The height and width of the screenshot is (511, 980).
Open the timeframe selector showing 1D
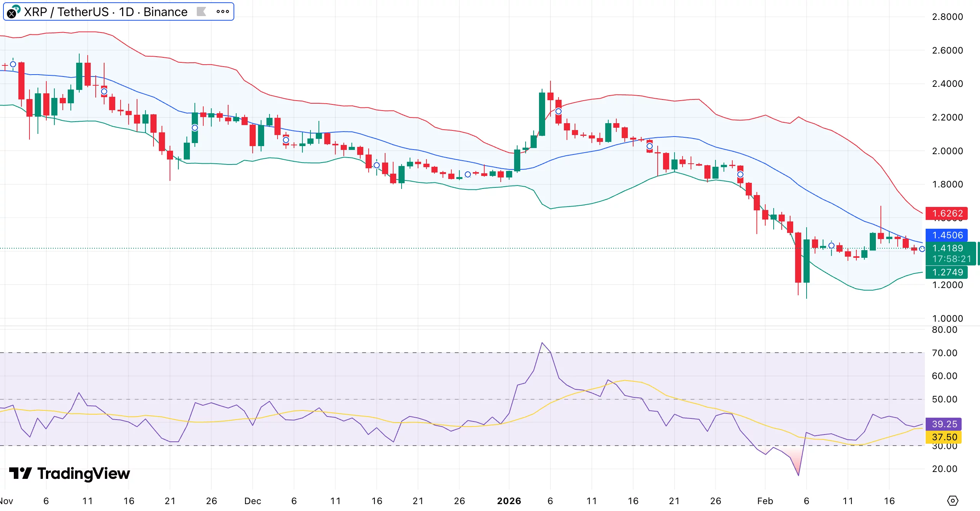pyautogui.click(x=126, y=11)
